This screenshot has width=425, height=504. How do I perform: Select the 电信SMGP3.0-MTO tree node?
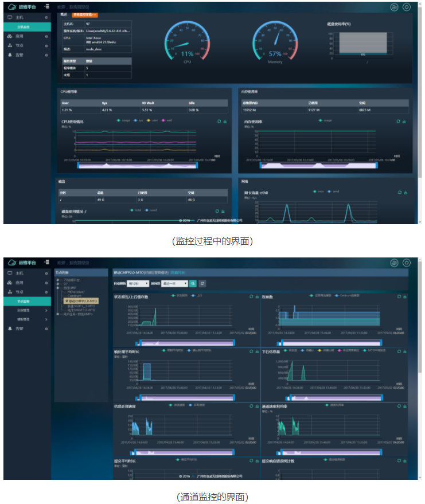[x=81, y=310]
